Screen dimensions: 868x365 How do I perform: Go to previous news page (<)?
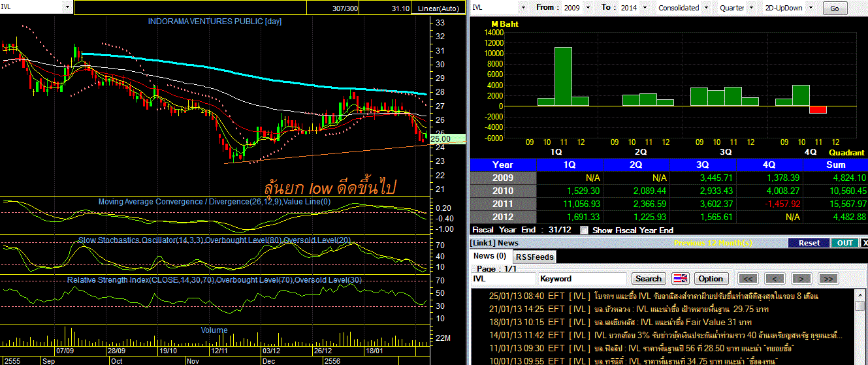pyautogui.click(x=775, y=279)
